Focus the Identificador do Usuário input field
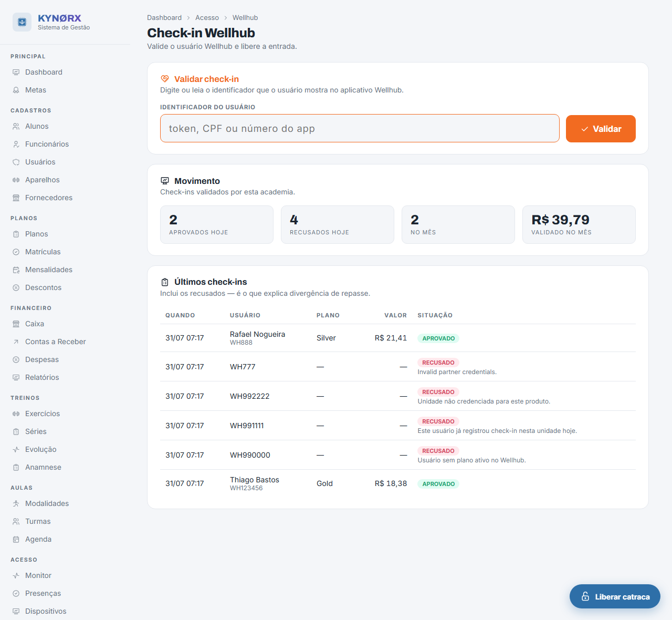The height and width of the screenshot is (620, 672). [x=360, y=128]
